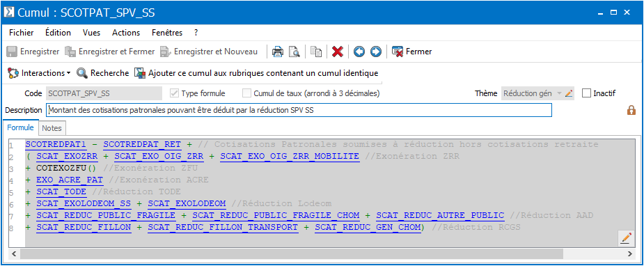Screen dimensions: 644x266
Task: Click the SCAT_REDUC_FILLON link
Action: coord(84,227)
